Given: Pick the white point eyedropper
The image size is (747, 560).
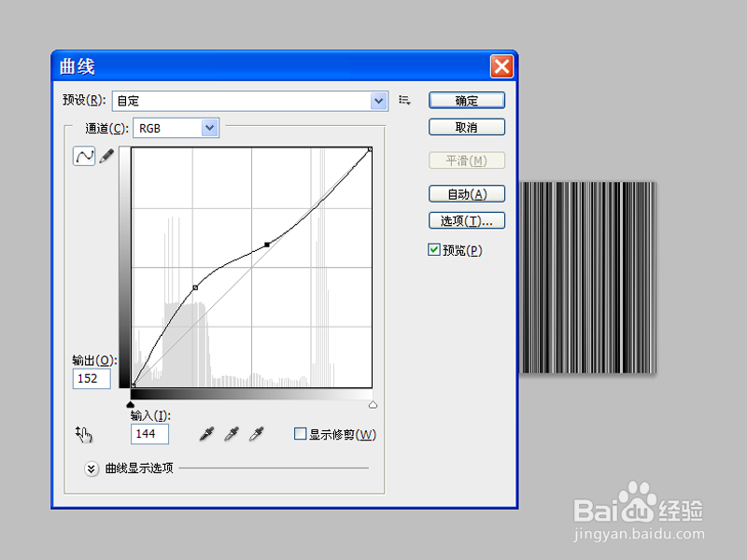Looking at the screenshot, I should (256, 433).
